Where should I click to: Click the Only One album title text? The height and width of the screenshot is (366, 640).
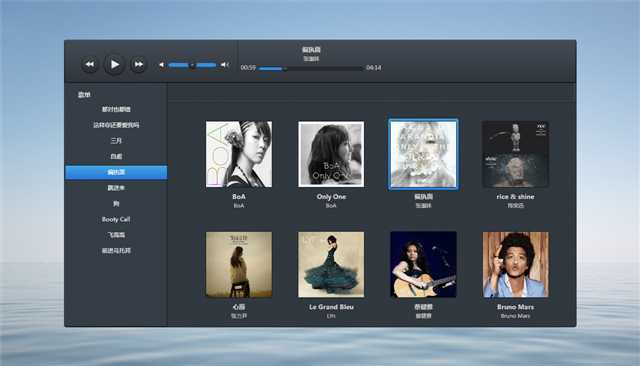tap(331, 197)
